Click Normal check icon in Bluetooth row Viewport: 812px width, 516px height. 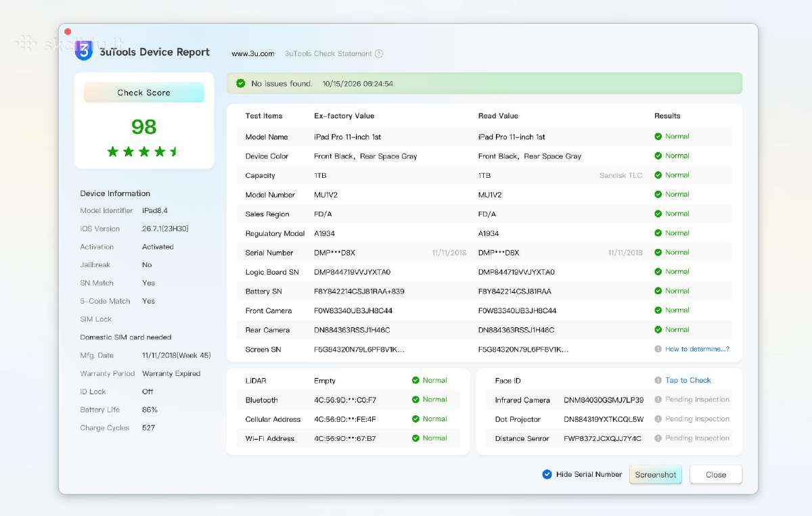[415, 400]
